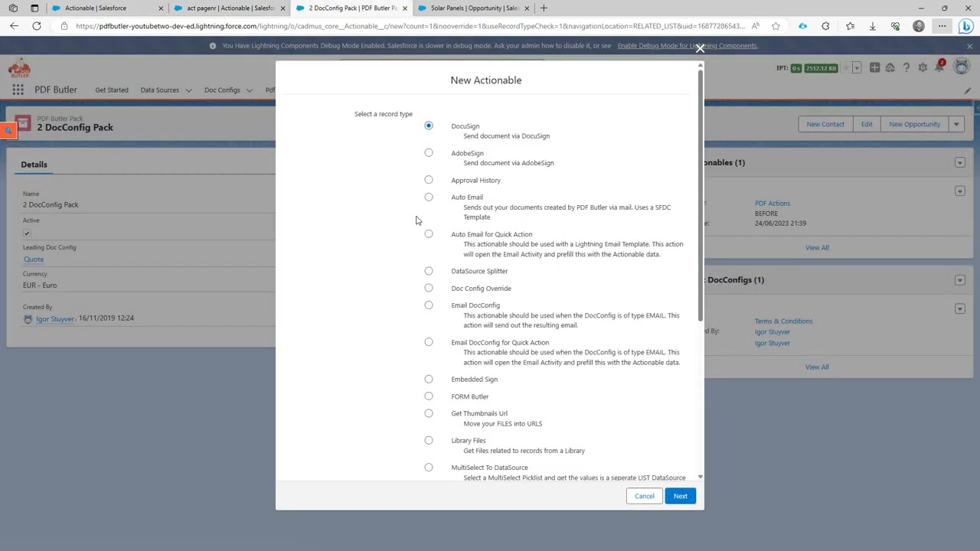Click the New Contact button
The width and height of the screenshot is (980, 551).
(x=825, y=124)
